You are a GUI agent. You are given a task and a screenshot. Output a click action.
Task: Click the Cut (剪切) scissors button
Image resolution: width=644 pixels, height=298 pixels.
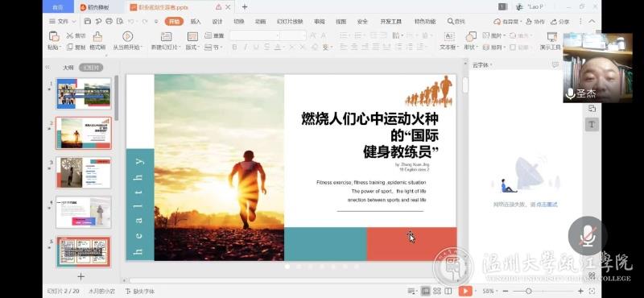click(x=76, y=35)
